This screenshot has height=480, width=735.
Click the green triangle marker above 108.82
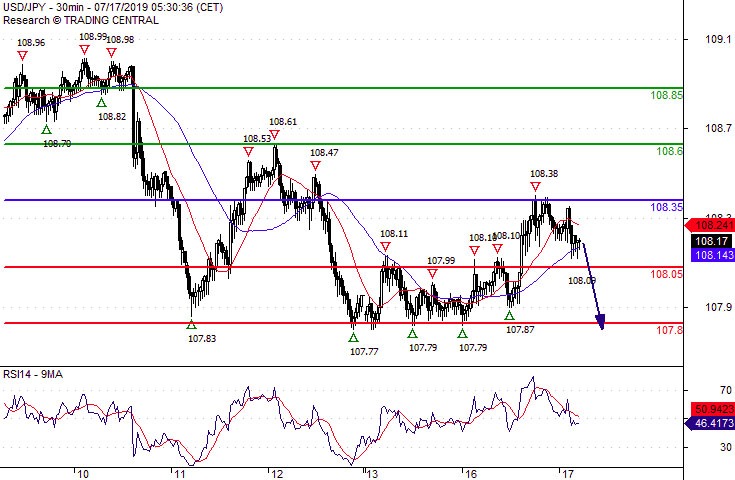[x=102, y=102]
